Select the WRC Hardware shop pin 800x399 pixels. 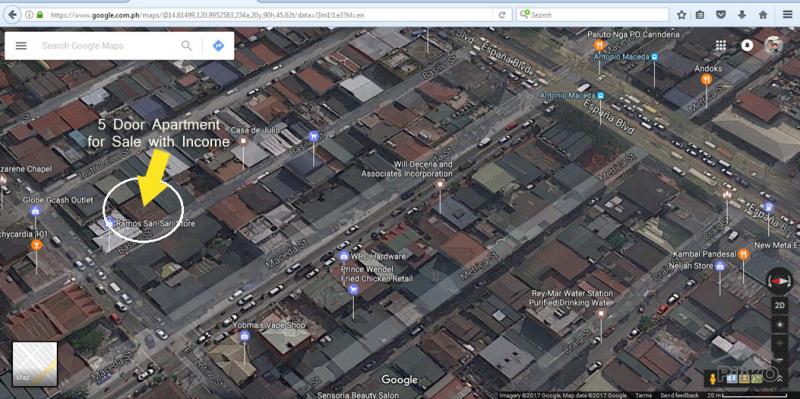tap(344, 256)
